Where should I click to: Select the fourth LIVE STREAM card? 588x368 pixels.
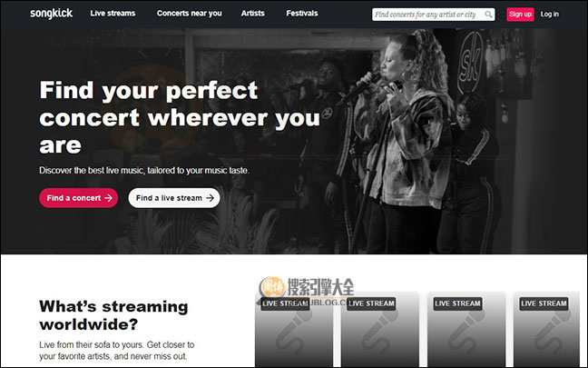[546, 329]
